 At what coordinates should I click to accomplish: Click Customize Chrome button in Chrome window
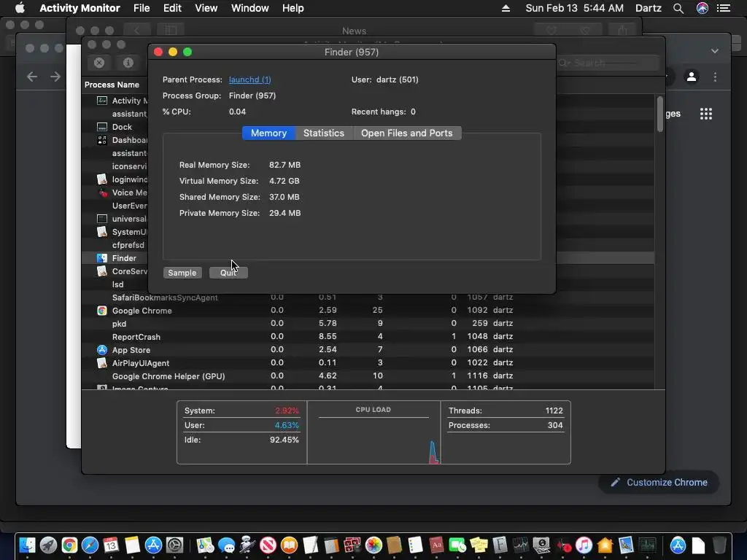(x=659, y=483)
